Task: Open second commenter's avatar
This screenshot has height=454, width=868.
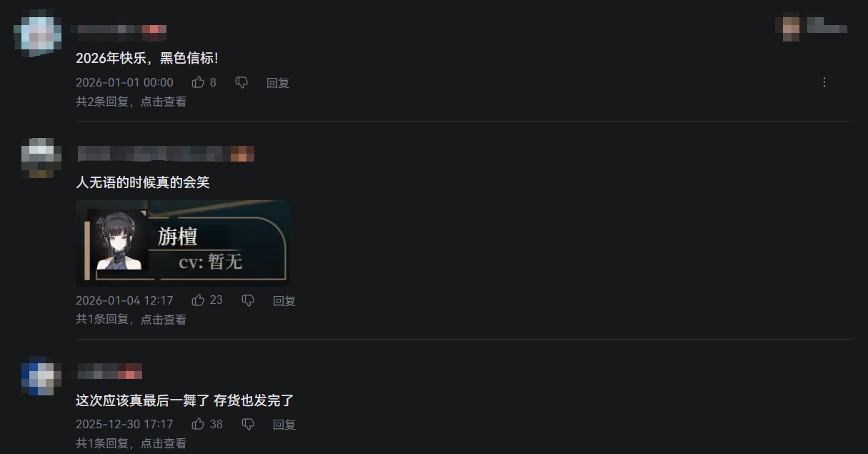Action: click(38, 157)
